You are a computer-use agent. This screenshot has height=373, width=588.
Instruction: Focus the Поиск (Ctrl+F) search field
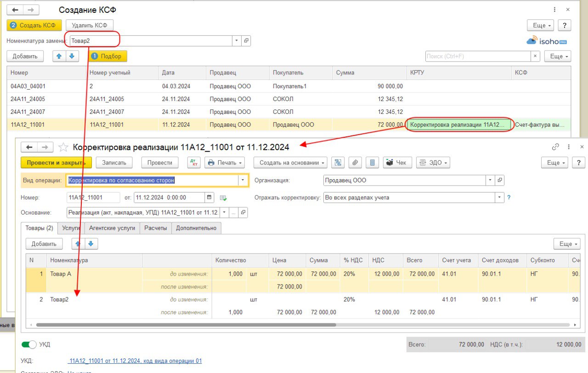(x=478, y=56)
